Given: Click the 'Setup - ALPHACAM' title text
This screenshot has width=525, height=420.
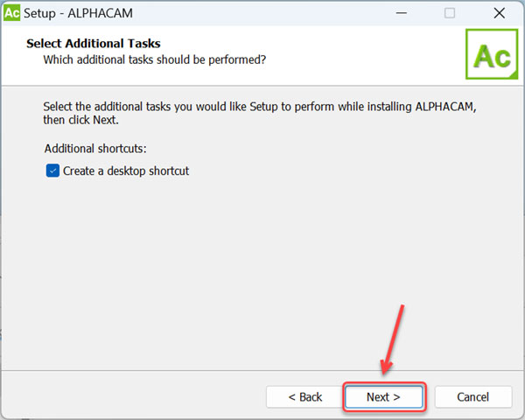Looking at the screenshot, I should [73, 13].
